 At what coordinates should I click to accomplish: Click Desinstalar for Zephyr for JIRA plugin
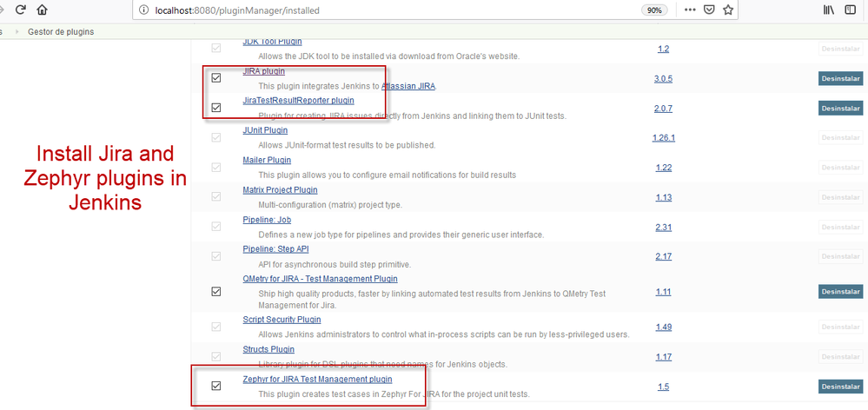point(840,387)
